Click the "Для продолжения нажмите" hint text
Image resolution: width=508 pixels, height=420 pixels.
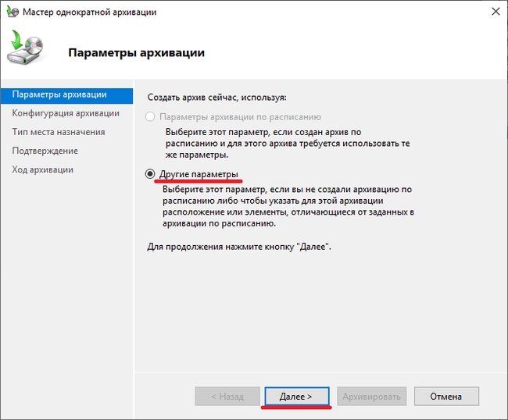point(239,247)
